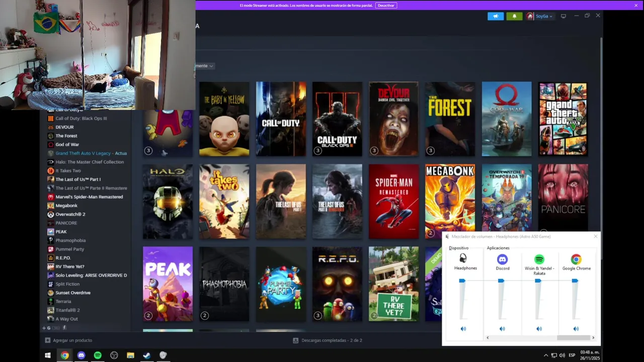Open the It Takes Two cover
644x362 pixels.
coord(224,201)
